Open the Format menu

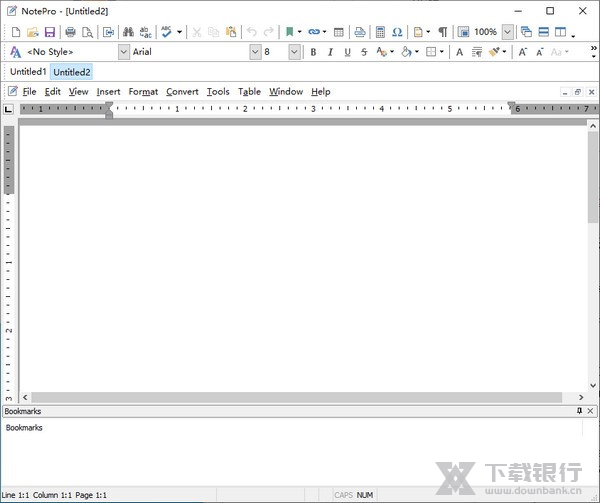coord(143,92)
